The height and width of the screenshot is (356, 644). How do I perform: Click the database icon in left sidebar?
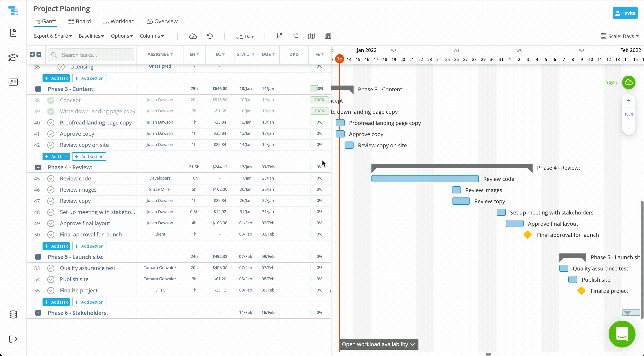[13, 315]
